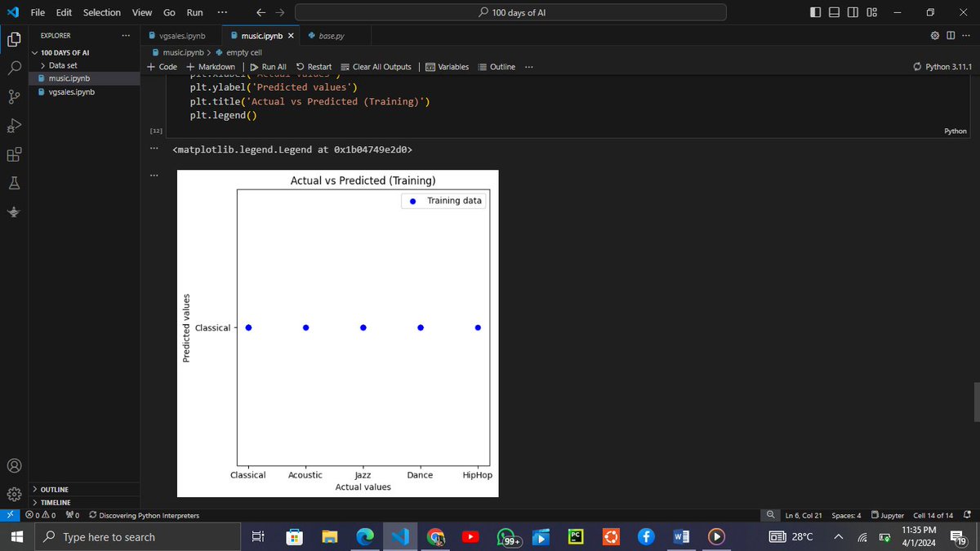Open the Run menu
This screenshot has height=551, width=980.
pos(194,12)
